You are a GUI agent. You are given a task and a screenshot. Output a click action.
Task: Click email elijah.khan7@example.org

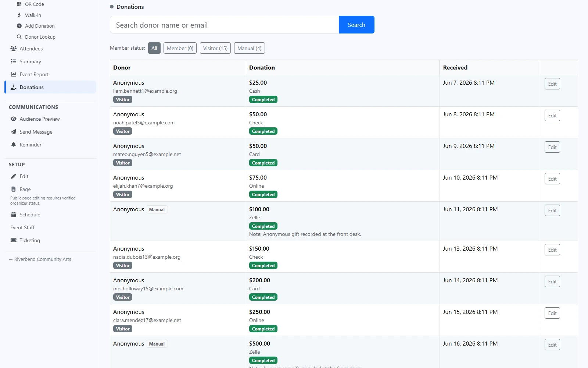coord(143,186)
